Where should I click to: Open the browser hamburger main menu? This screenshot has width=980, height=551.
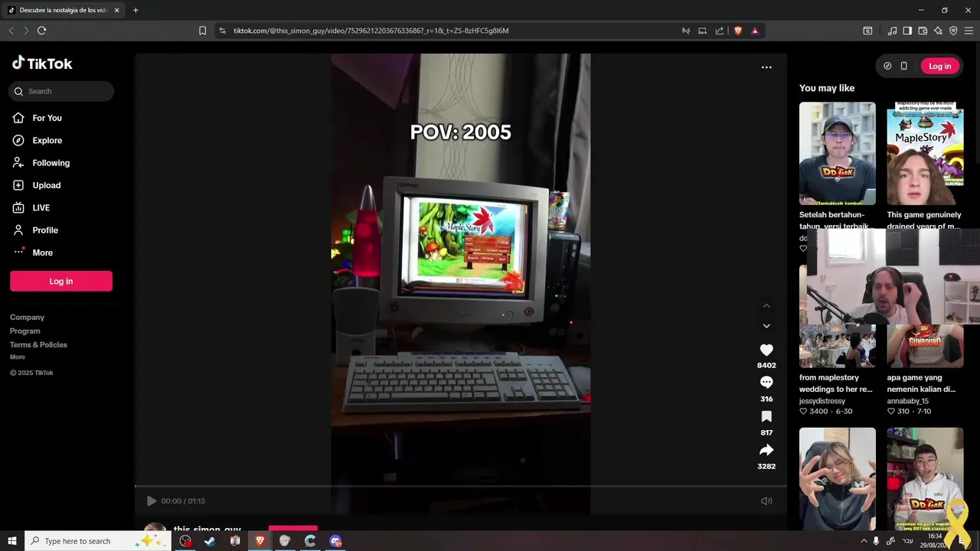(969, 31)
